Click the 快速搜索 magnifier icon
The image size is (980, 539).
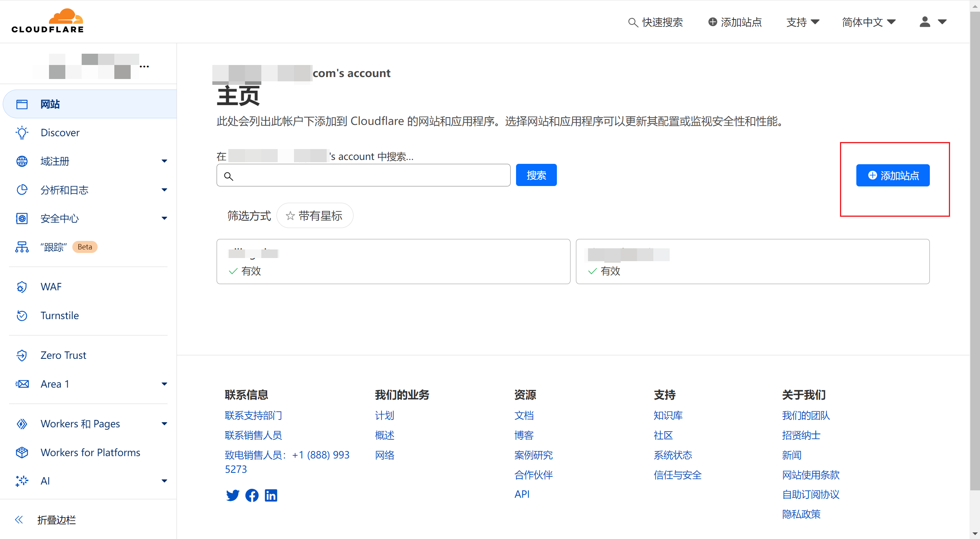tap(633, 23)
